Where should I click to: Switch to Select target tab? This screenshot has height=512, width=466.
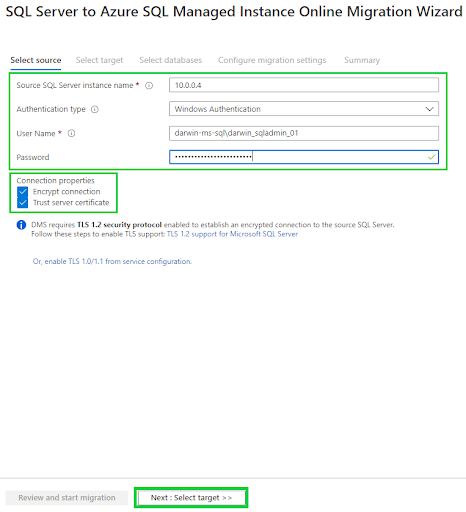99,60
